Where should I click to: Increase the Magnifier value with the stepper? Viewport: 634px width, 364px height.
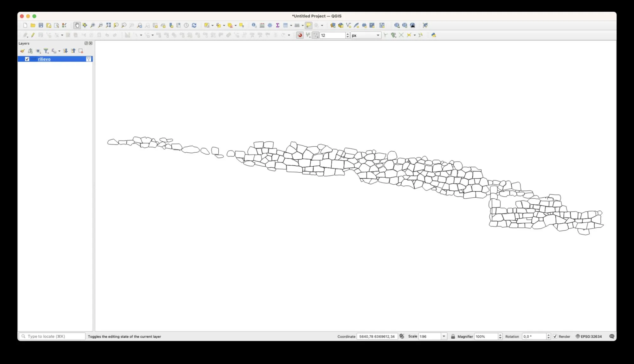[500, 335]
